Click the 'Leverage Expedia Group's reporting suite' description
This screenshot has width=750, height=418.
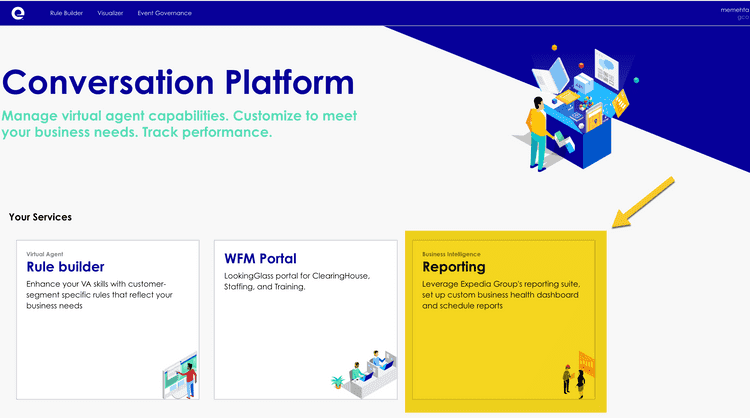click(x=501, y=295)
